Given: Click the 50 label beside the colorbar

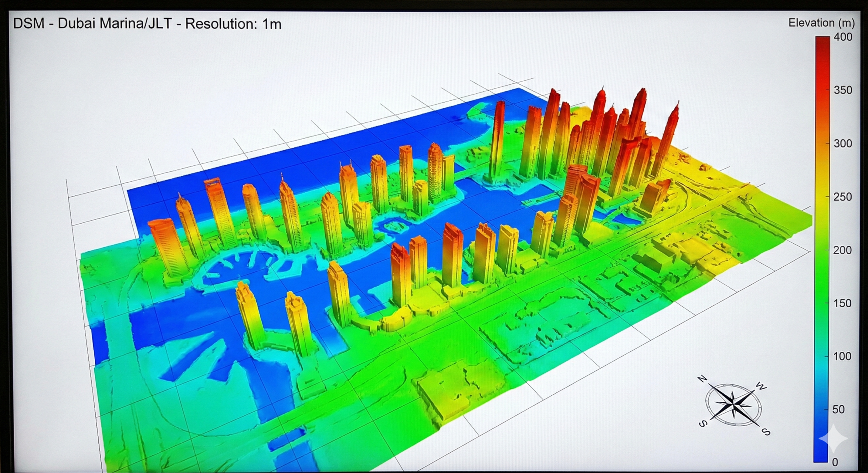Looking at the screenshot, I should click(x=839, y=409).
